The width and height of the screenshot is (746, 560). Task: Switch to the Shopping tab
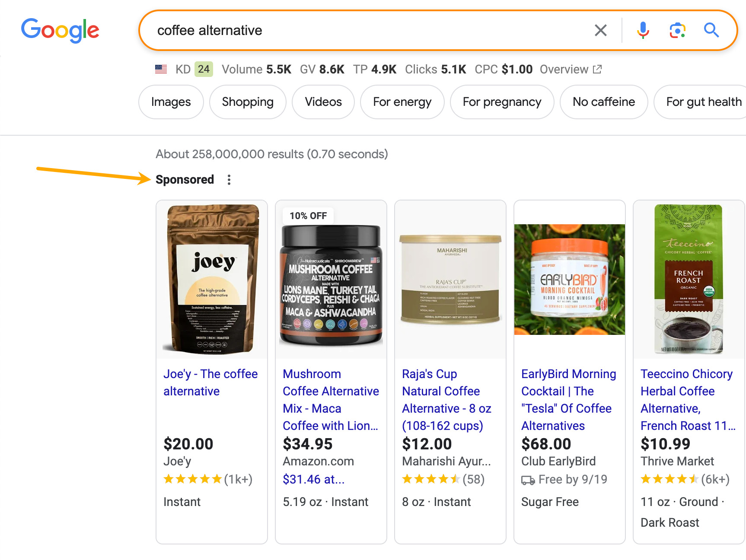pos(247,102)
